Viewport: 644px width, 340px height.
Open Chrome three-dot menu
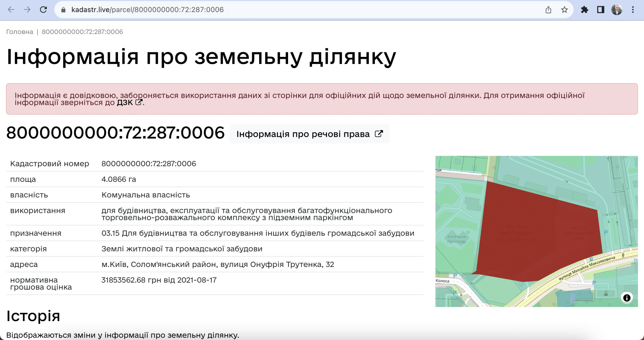pyautogui.click(x=633, y=10)
